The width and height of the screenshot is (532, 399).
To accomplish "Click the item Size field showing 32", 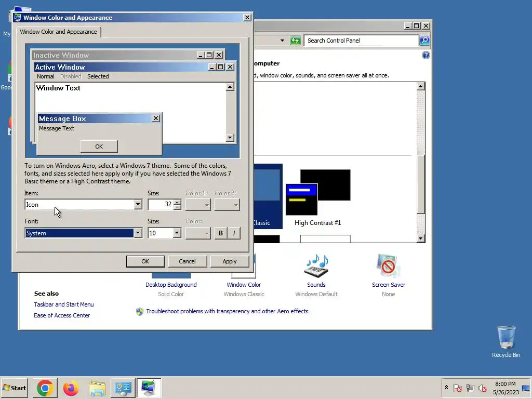I will point(161,204).
